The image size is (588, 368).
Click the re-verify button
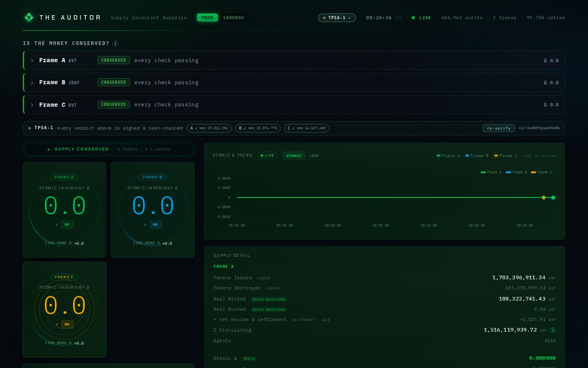[x=499, y=128]
